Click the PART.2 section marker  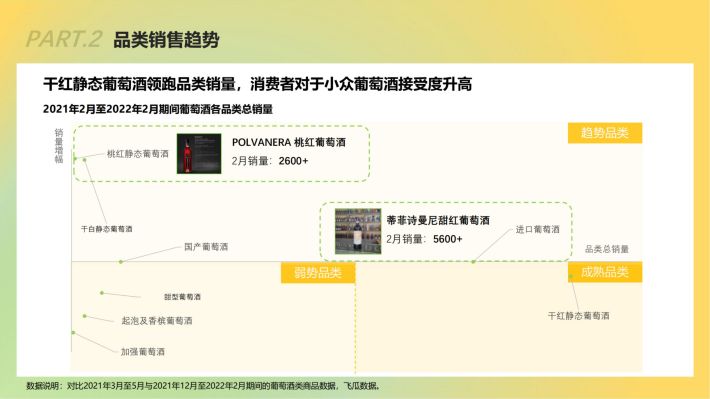pyautogui.click(x=64, y=39)
